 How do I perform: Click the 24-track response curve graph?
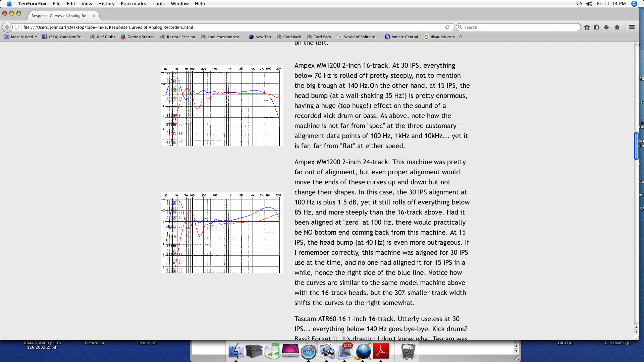click(x=222, y=232)
